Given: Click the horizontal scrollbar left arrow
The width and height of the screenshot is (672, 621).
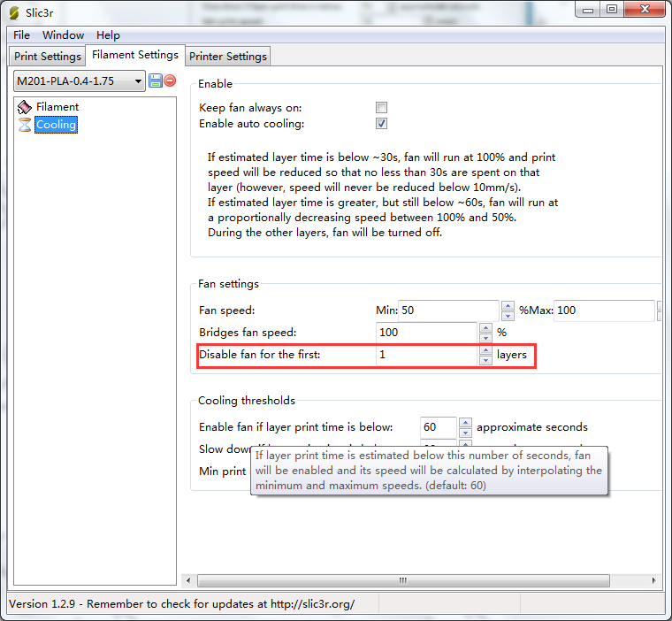Looking at the screenshot, I should pos(188,580).
